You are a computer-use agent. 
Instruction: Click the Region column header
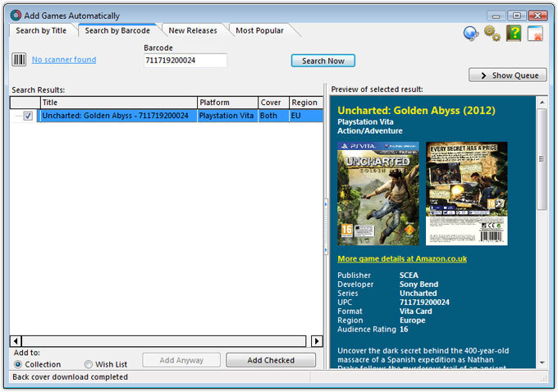coord(306,103)
